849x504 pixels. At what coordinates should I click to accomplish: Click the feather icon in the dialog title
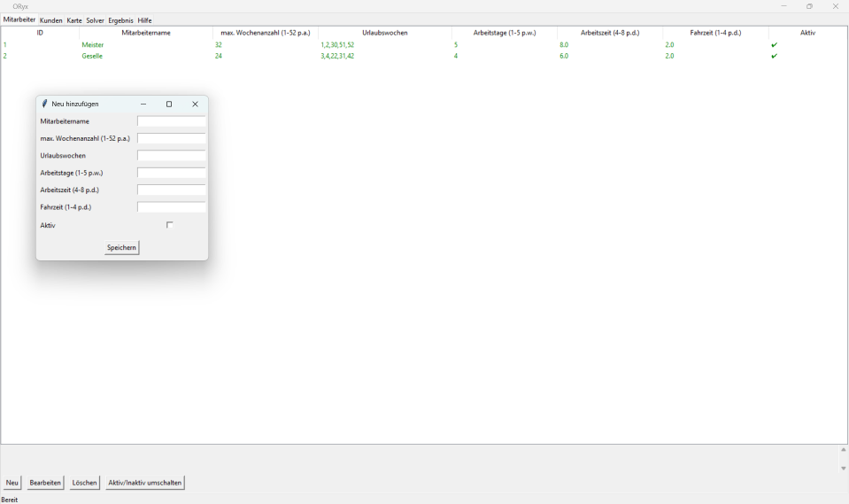[x=45, y=104]
